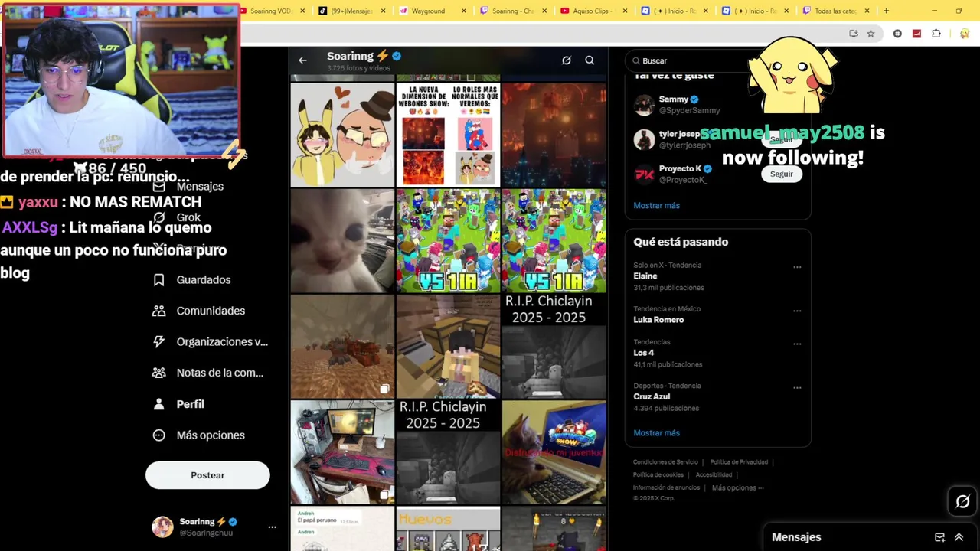Switch to Wayground browser tab
Screen dimensions: 980x551
[x=427, y=11]
